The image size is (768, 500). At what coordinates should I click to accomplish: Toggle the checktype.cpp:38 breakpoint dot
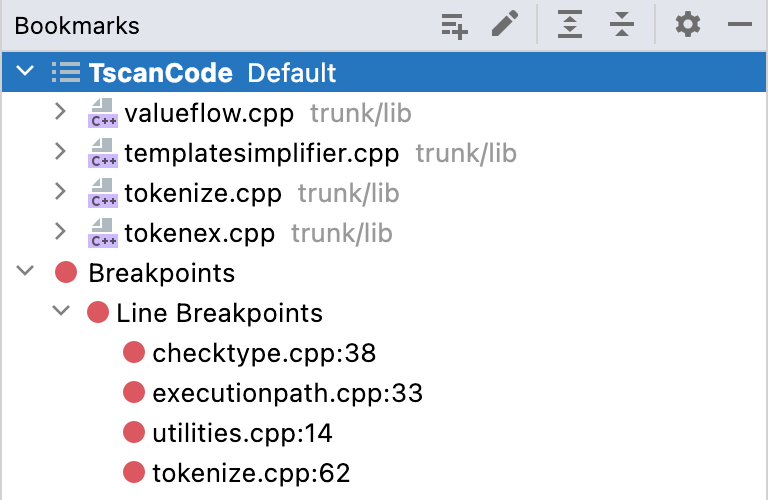tap(134, 353)
